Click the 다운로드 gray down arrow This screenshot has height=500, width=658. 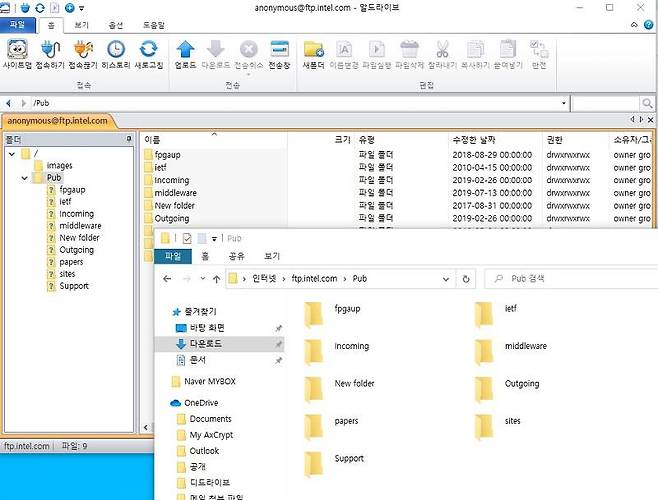(x=216, y=54)
